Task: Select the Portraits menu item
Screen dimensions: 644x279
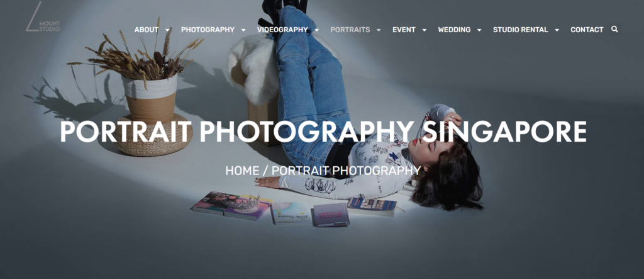Action: click(350, 30)
